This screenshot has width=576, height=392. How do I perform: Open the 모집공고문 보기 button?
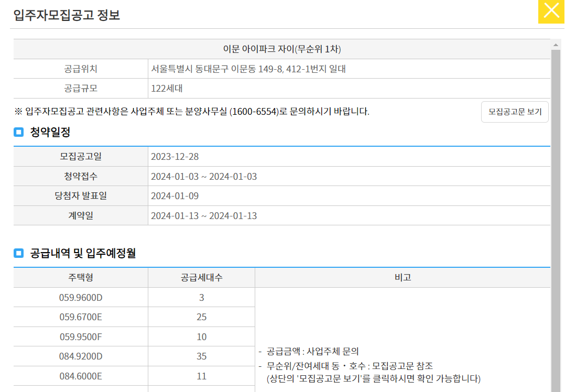[515, 112]
